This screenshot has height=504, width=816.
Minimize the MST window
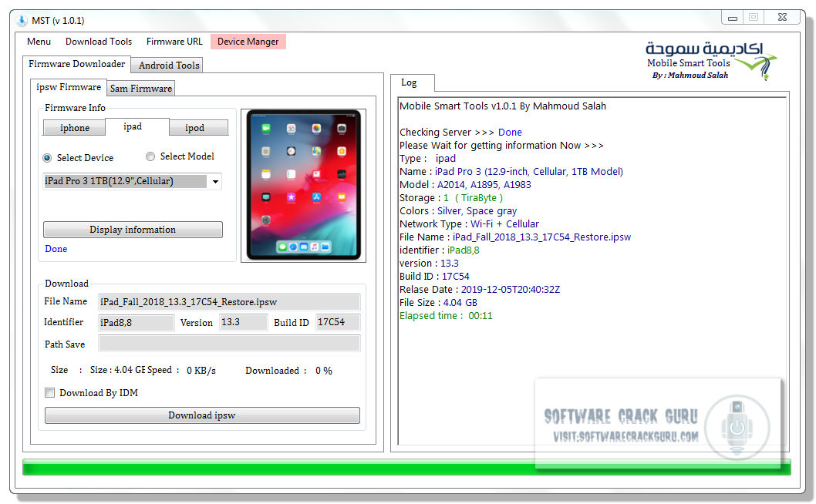(x=732, y=18)
